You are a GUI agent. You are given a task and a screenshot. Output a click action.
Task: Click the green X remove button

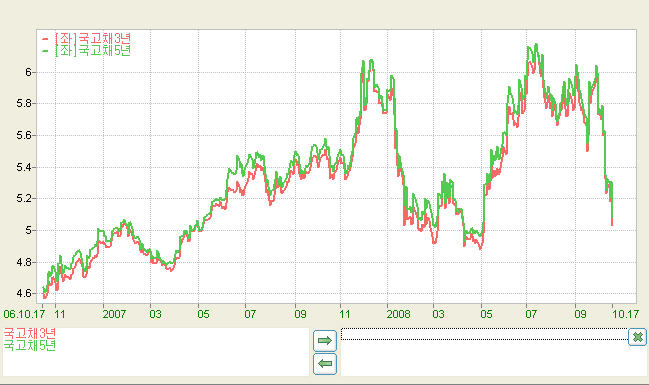637,337
